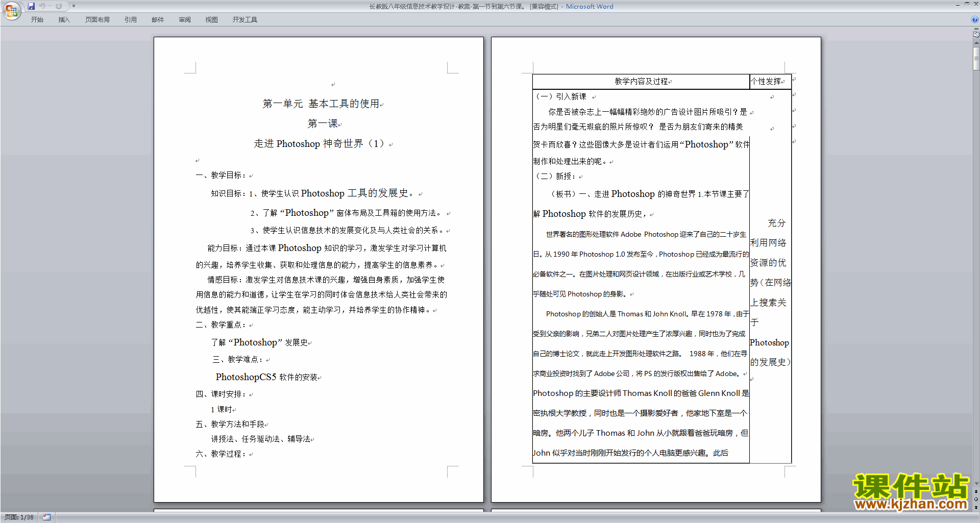Click the heading 第一单元 基本工具的使用
Viewport: 980px width, 523px height.
pos(321,104)
